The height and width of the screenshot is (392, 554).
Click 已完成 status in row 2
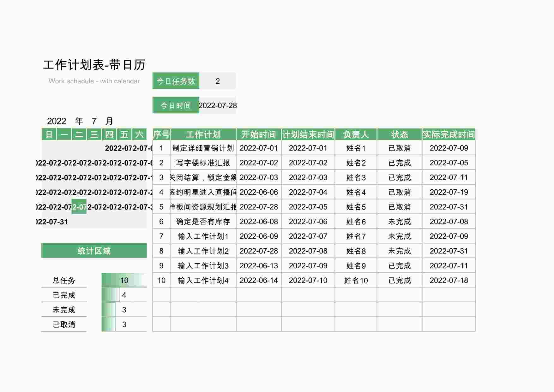point(400,163)
